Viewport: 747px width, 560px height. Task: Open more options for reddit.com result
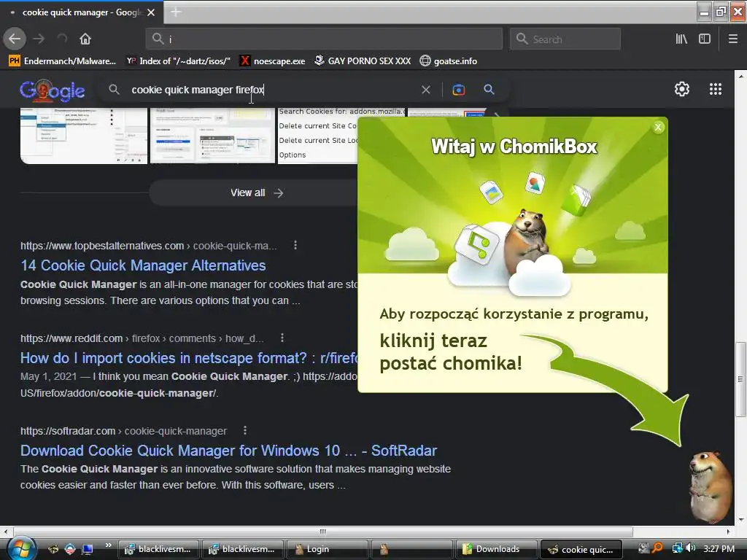282,338
